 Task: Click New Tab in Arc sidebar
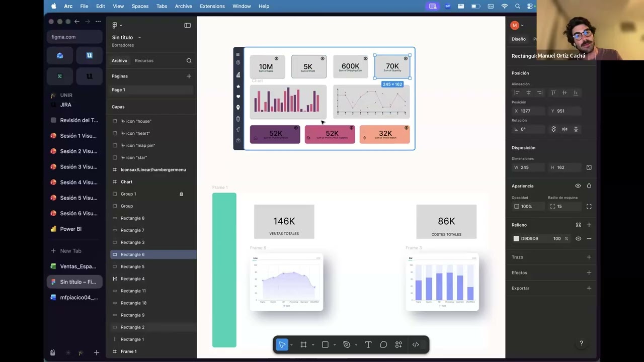(74, 251)
